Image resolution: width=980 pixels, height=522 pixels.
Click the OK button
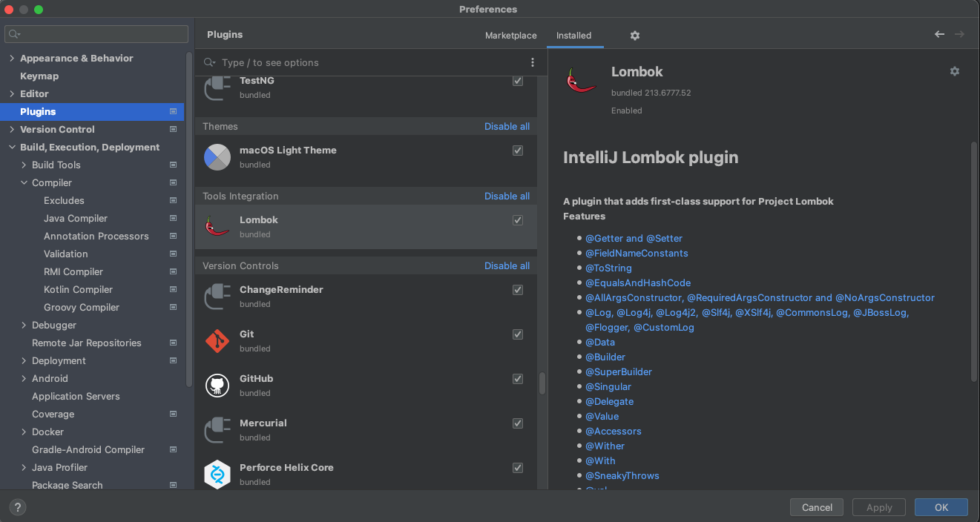[x=941, y=507]
